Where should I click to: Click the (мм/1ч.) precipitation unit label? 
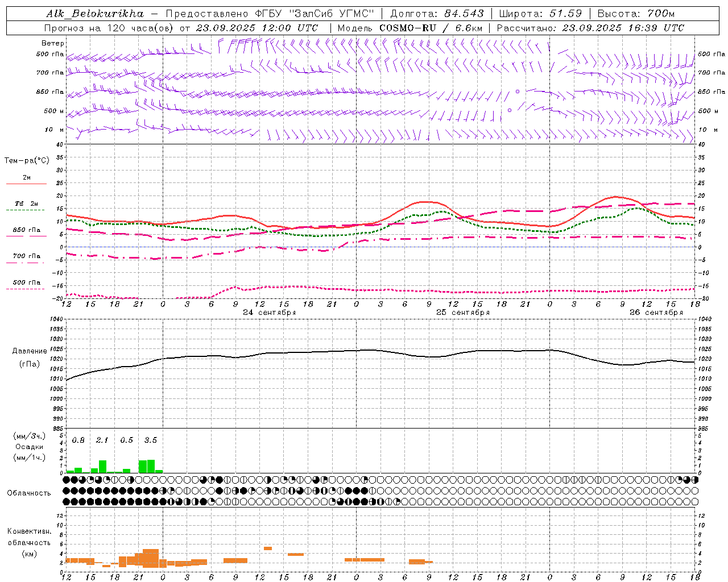pos(29,458)
